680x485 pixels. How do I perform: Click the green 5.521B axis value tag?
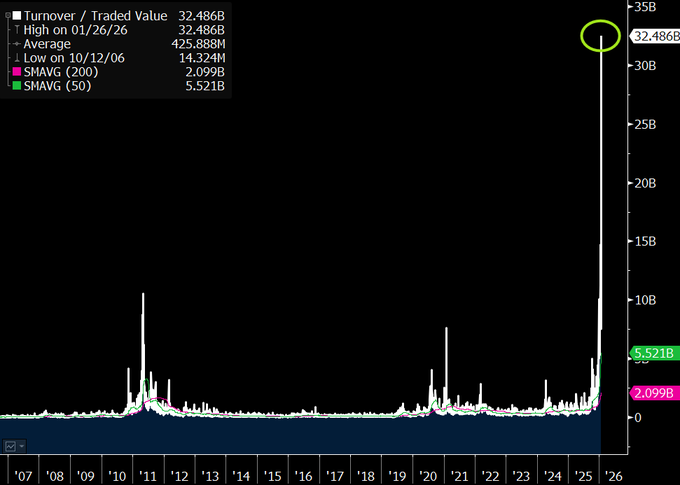[x=654, y=353]
